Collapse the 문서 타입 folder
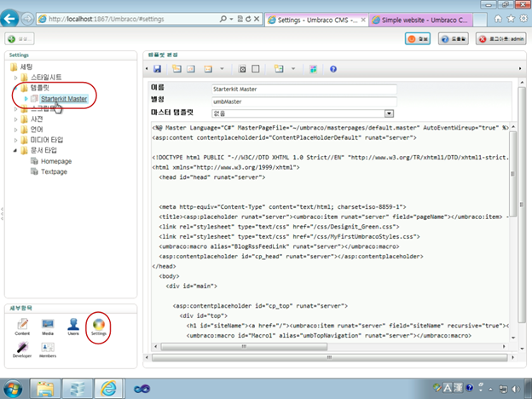This screenshot has height=399, width=532. [x=15, y=151]
